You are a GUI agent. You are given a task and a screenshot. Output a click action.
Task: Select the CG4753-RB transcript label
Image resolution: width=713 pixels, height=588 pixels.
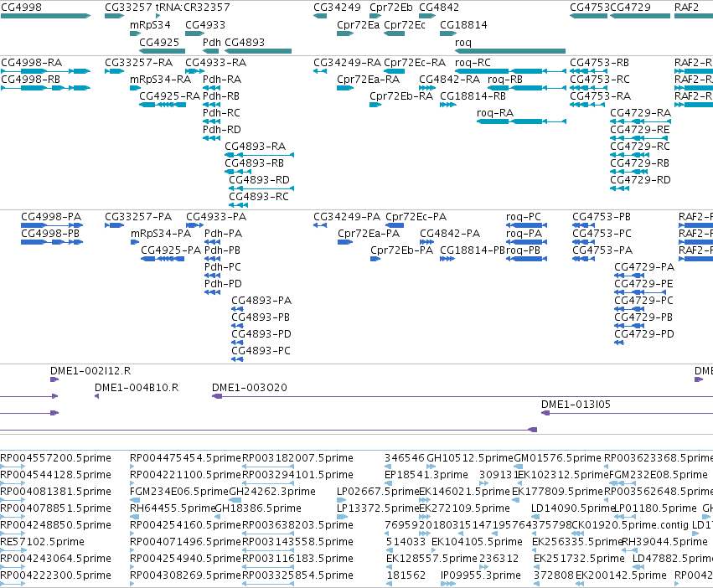tap(600, 62)
